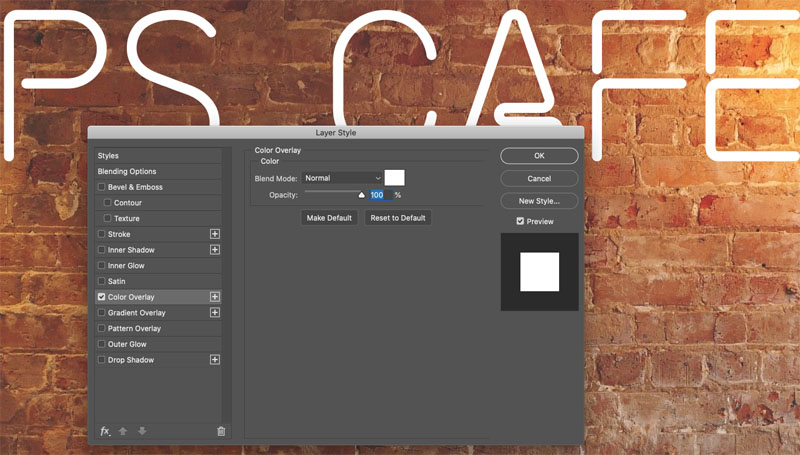Click the Opacity slider handle
The image size is (800, 455).
pos(362,195)
